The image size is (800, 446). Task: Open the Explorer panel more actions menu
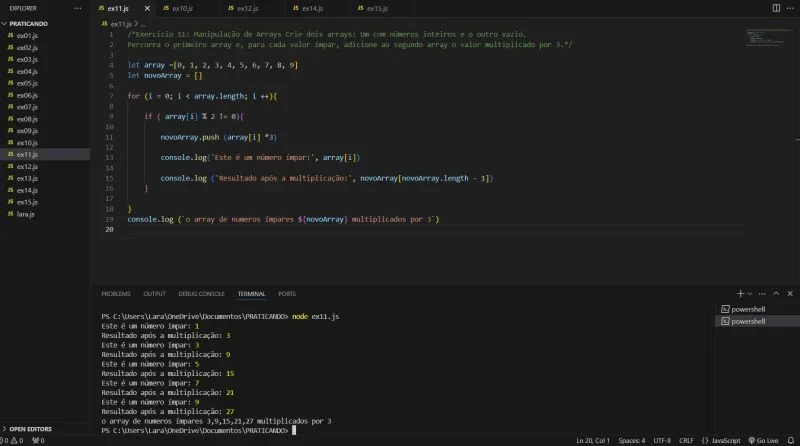tap(78, 8)
